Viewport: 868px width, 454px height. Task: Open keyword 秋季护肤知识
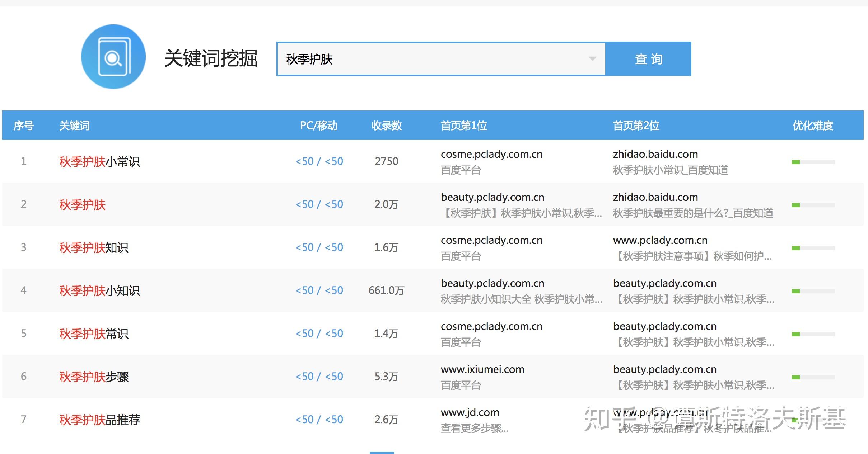[94, 247]
